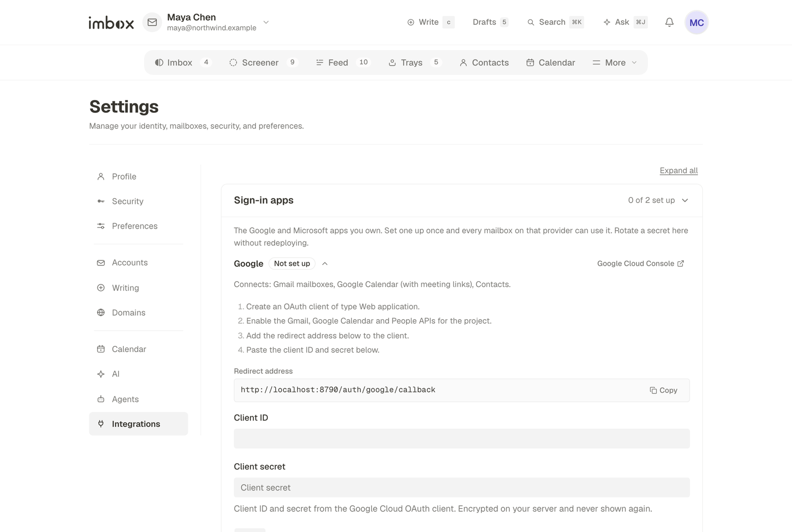Open Preferences settings section

pyautogui.click(x=139, y=226)
